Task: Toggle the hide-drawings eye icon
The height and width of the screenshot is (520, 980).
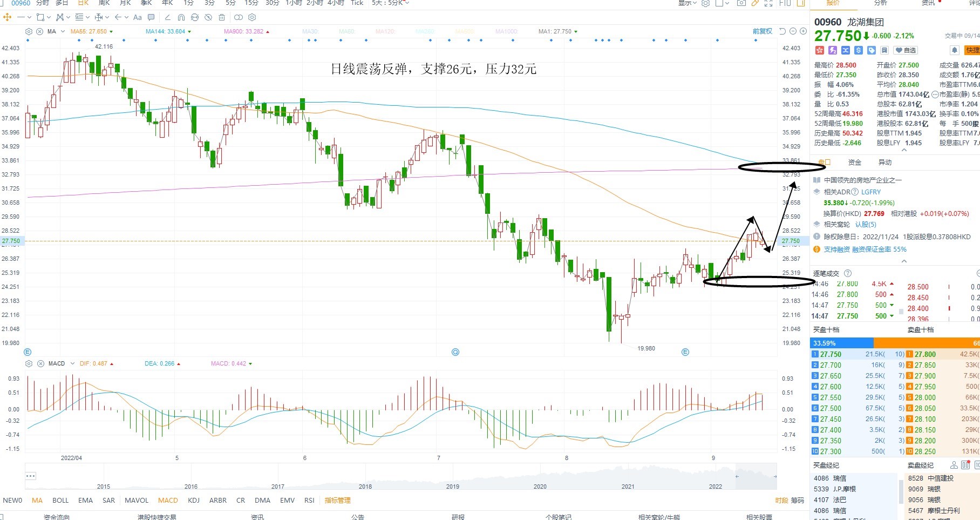Action: point(208,17)
